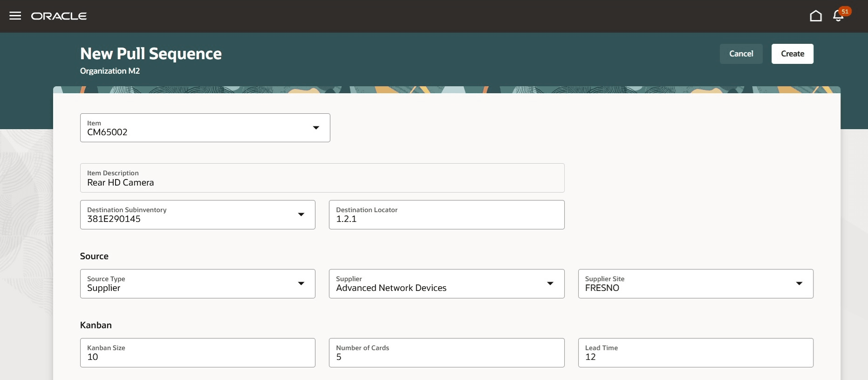Image resolution: width=868 pixels, height=380 pixels.
Task: Open the Destination Subinventory dropdown arrow
Action: click(x=301, y=214)
